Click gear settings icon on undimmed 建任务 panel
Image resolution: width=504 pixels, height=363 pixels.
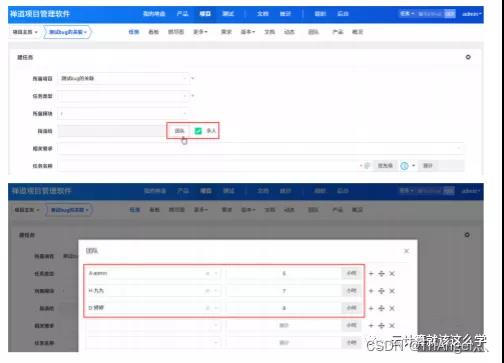(x=468, y=57)
